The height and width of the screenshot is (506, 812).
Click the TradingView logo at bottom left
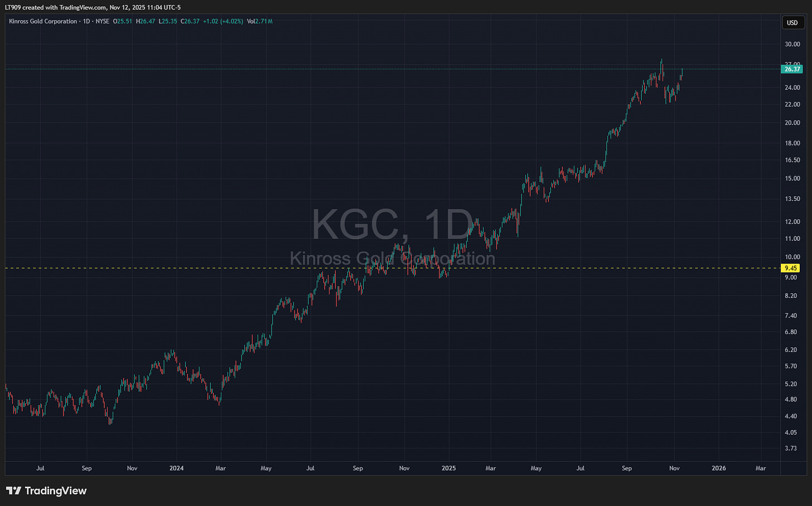pos(47,491)
